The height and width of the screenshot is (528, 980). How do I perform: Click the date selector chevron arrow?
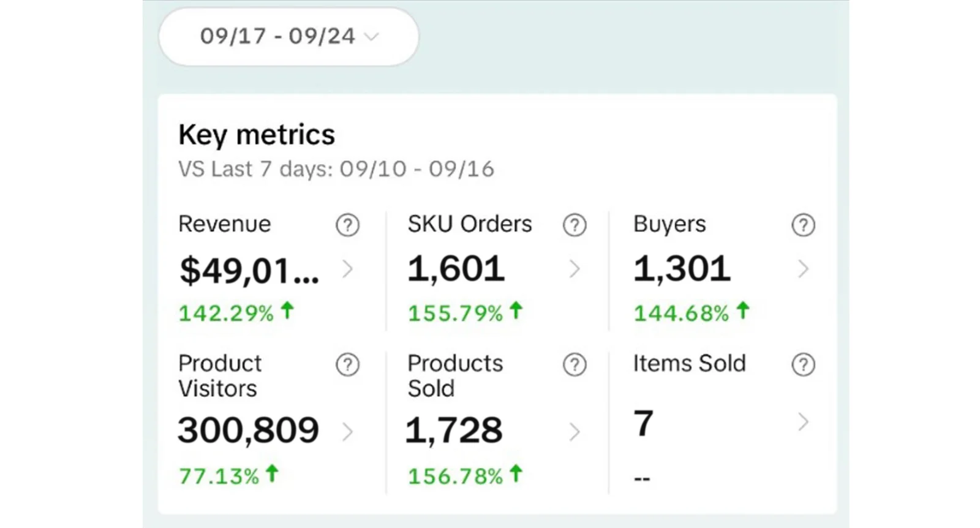coord(371,37)
